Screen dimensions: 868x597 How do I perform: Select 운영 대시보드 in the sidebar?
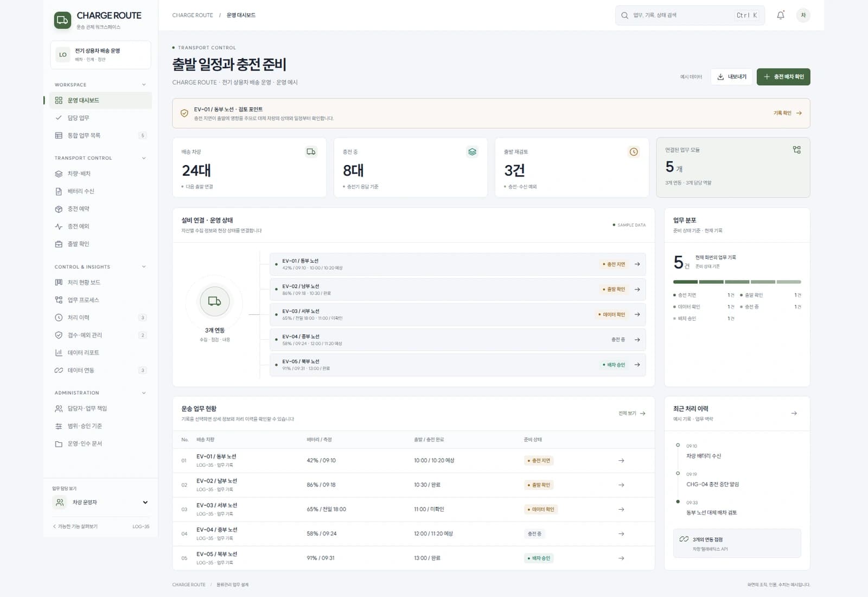click(100, 100)
